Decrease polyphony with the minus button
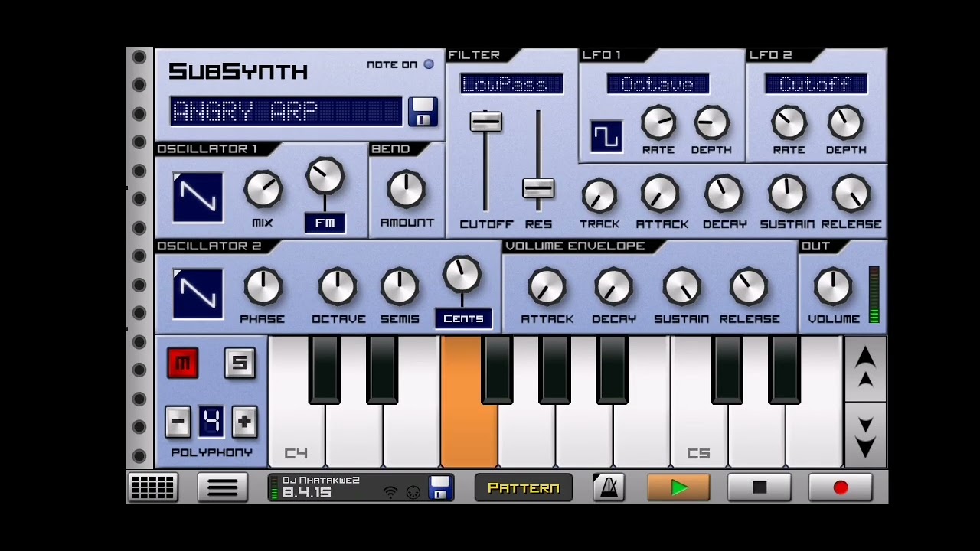Image resolution: width=980 pixels, height=551 pixels. click(178, 422)
